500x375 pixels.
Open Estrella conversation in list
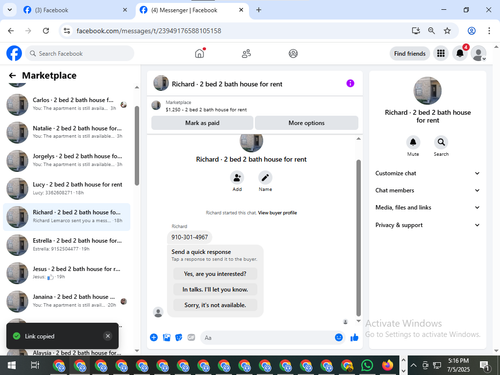pos(67,245)
